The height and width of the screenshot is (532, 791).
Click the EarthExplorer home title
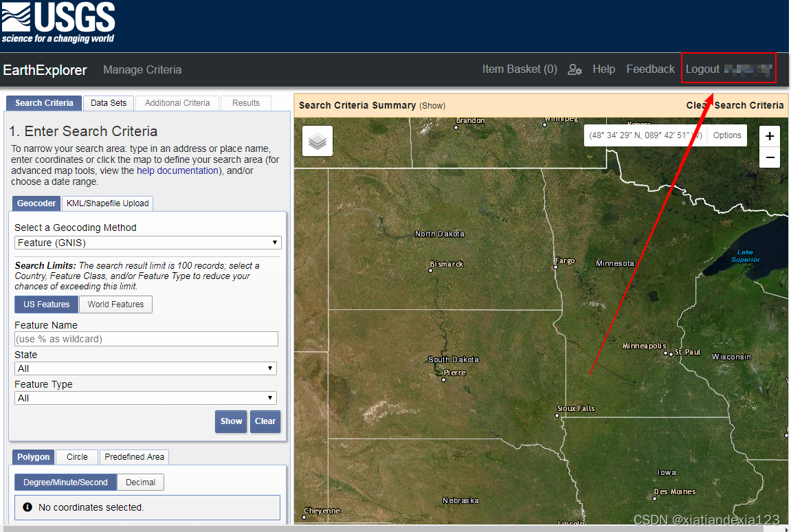coord(45,70)
